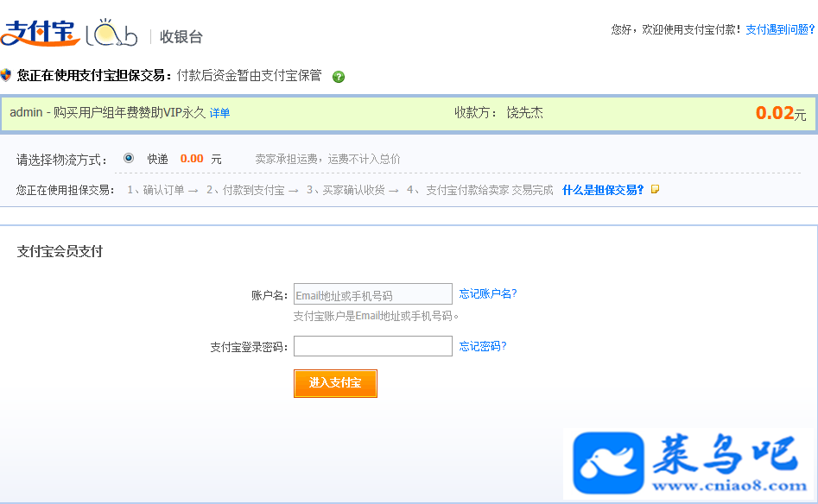
Task: Click the step 1、确认订单 text
Action: click(x=156, y=190)
